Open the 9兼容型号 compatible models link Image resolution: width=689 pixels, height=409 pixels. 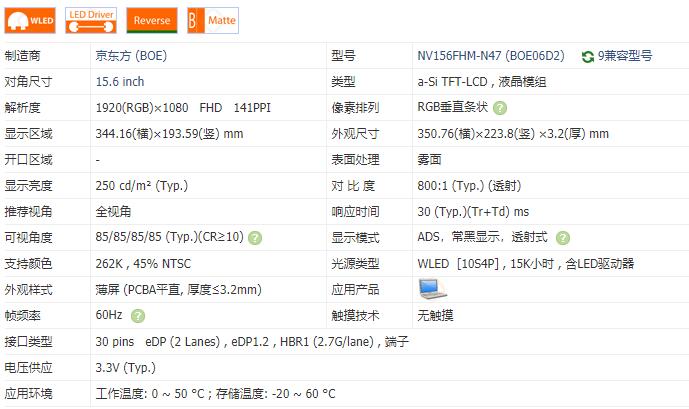point(625,56)
